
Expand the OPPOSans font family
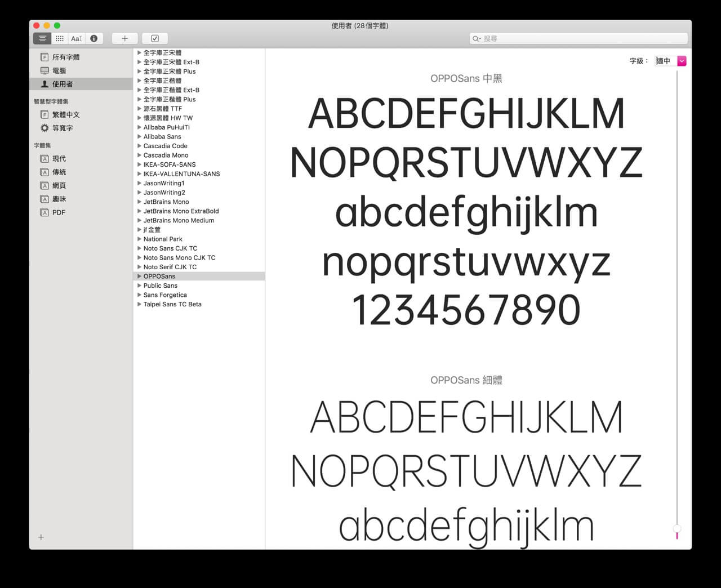pos(139,277)
